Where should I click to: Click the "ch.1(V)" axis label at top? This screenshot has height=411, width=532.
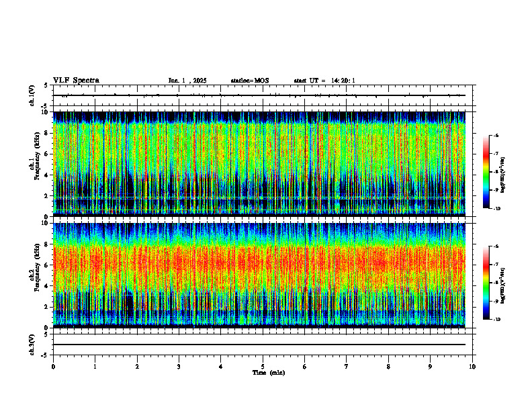[32, 95]
